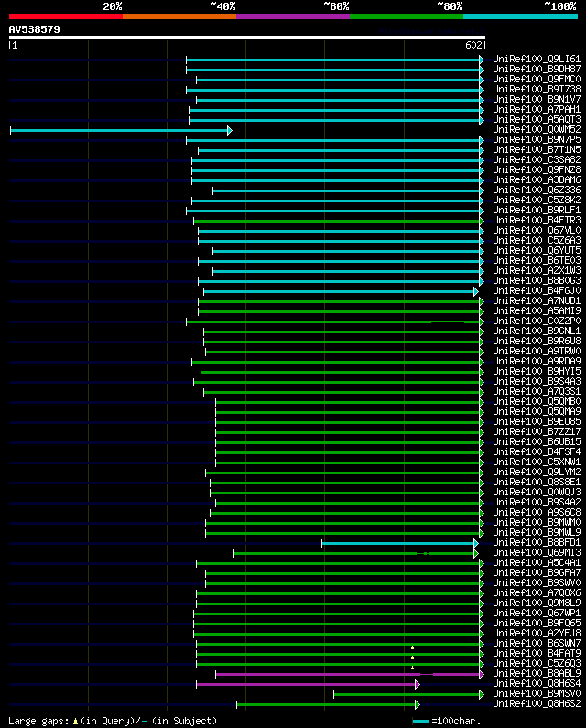The height and width of the screenshot is (728, 586).
Task: Select the UniRef100_A2X1W3 label
Action: click(x=537, y=270)
